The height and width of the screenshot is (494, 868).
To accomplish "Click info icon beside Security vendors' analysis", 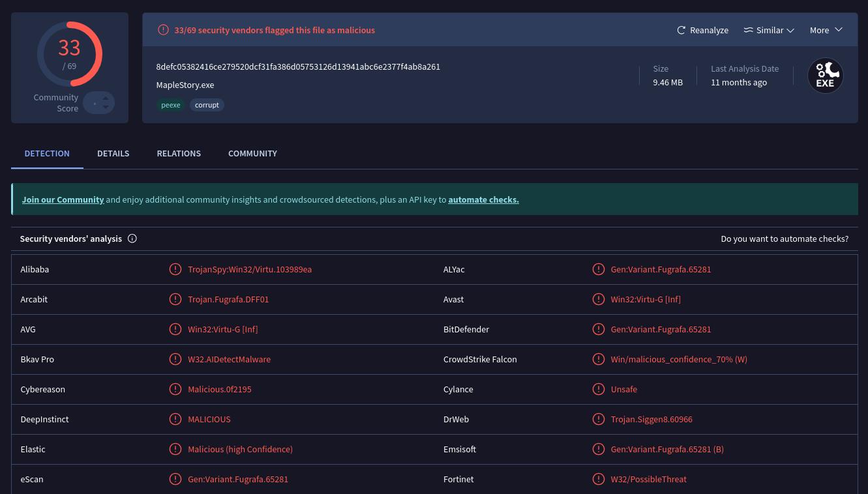I will coord(132,239).
